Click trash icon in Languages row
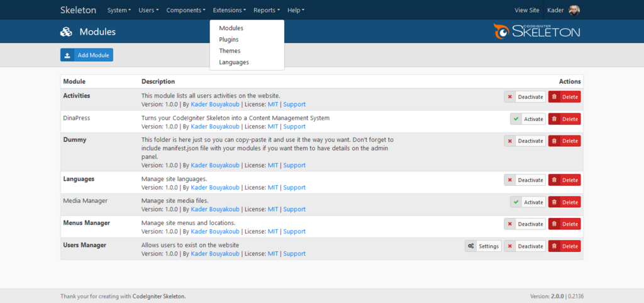644x303 pixels. [x=554, y=180]
